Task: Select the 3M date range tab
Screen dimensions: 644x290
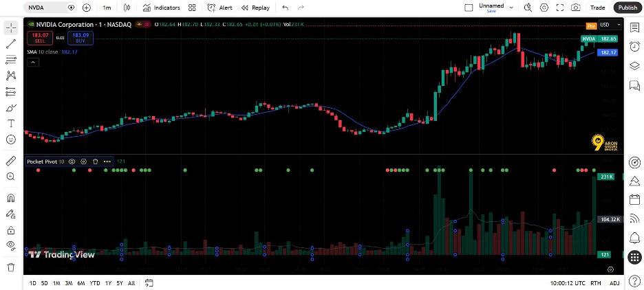Action: 69,283
